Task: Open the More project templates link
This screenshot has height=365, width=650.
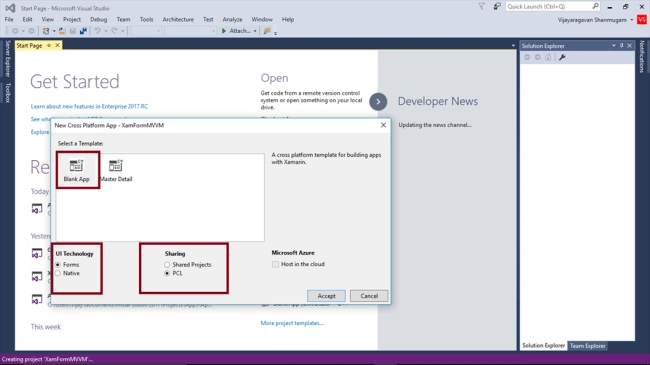Action: point(292,323)
